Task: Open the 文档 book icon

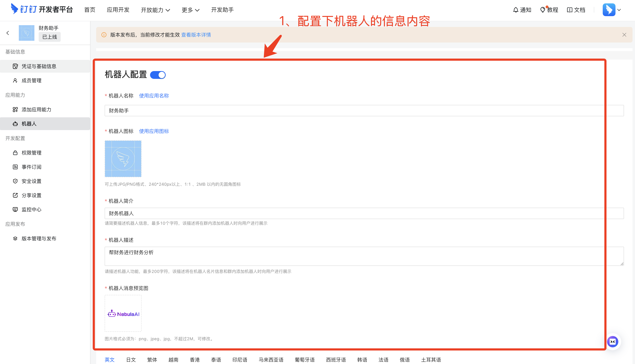Action: click(x=569, y=10)
